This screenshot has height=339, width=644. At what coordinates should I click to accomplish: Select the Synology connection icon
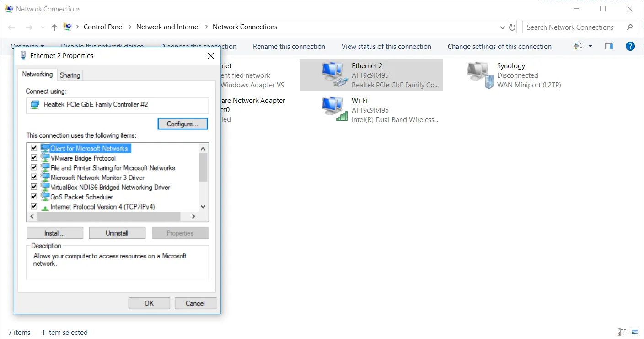pos(480,75)
